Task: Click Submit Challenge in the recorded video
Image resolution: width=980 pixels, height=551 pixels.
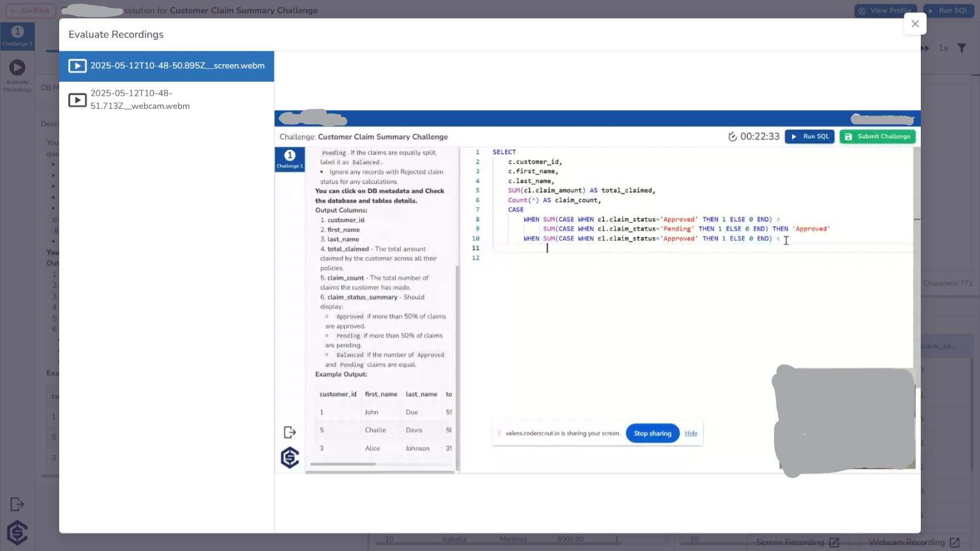Action: pyautogui.click(x=877, y=137)
